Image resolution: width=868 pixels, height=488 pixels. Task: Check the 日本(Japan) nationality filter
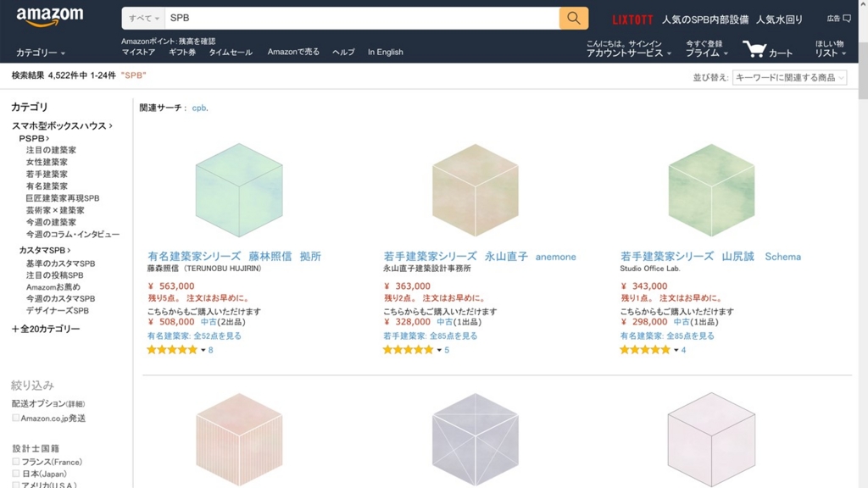pos(15,474)
